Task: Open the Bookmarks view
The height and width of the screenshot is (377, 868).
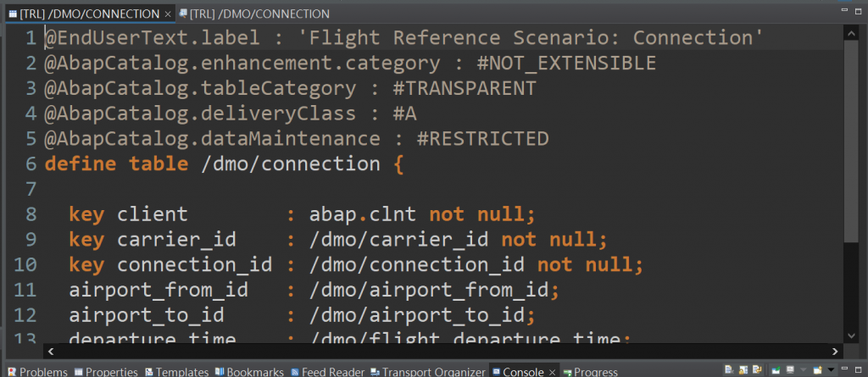Action: 250,372
